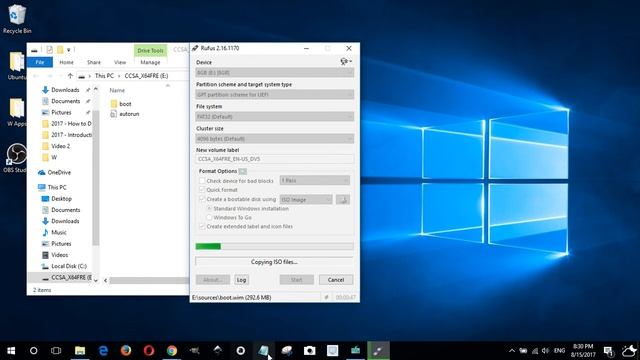Open the Cluster size dropdown

(274, 139)
